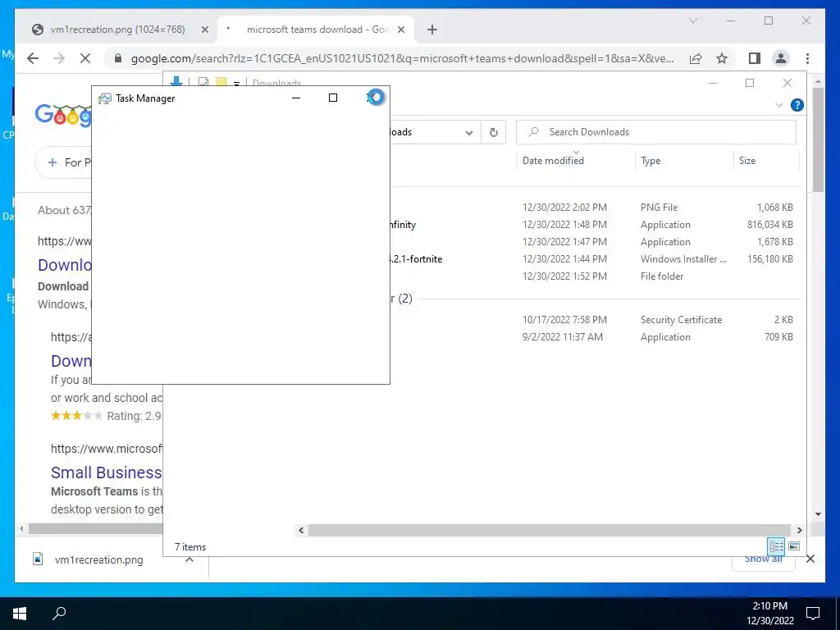Select the 1,678 KB Application row
The height and width of the screenshot is (630, 840).
[x=595, y=242]
